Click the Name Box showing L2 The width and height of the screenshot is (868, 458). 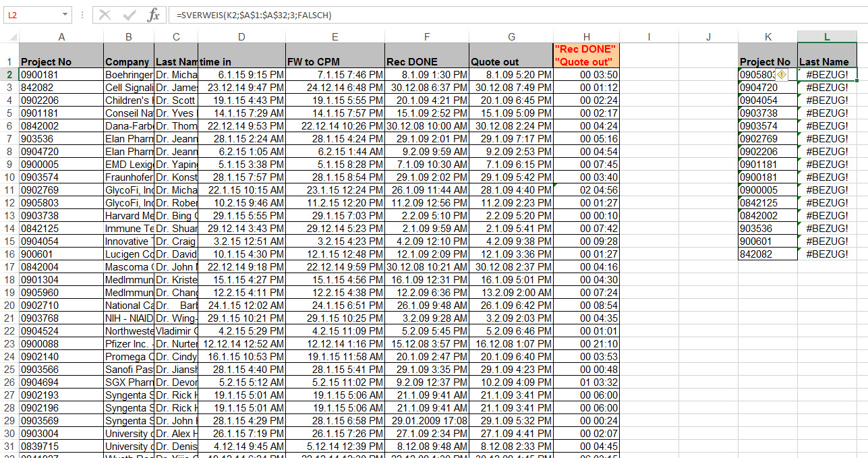32,15
